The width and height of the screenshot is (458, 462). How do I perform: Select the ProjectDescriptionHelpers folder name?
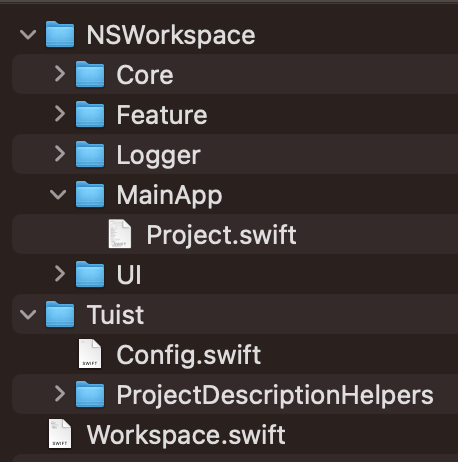275,396
